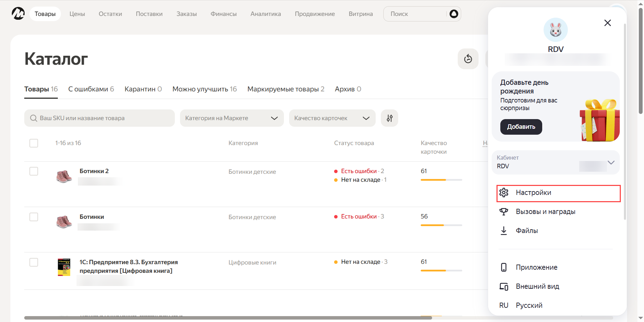
Task: Click the Внешний вид devices icon
Action: click(504, 286)
